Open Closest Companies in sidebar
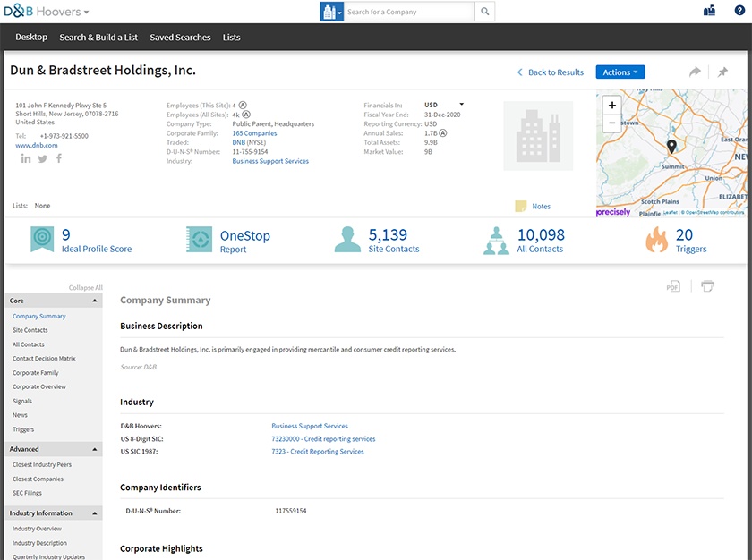 click(38, 479)
